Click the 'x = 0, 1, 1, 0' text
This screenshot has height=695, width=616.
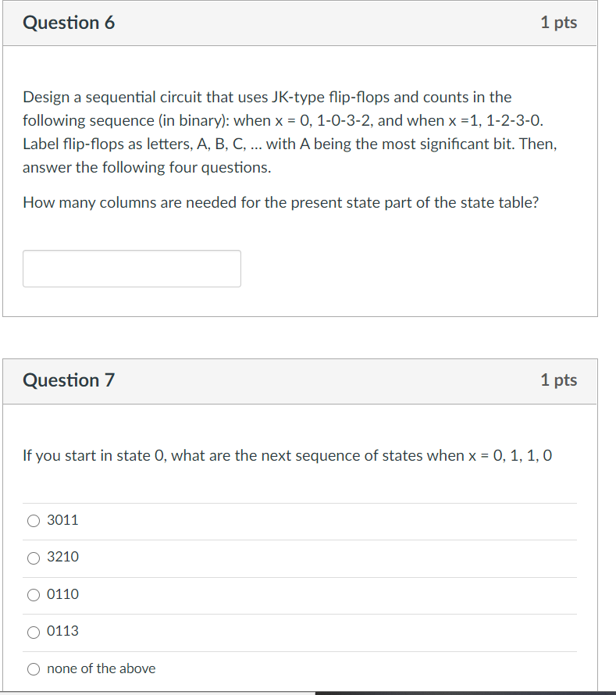[x=510, y=455]
